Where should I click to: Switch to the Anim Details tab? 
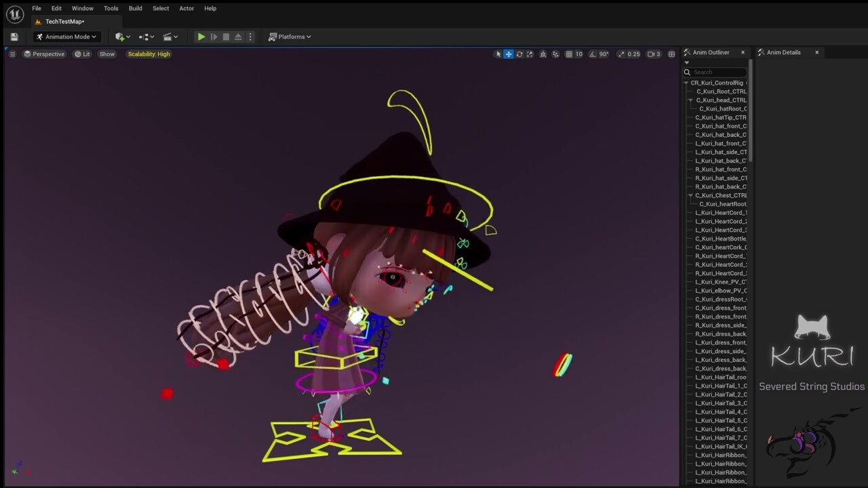point(783,52)
